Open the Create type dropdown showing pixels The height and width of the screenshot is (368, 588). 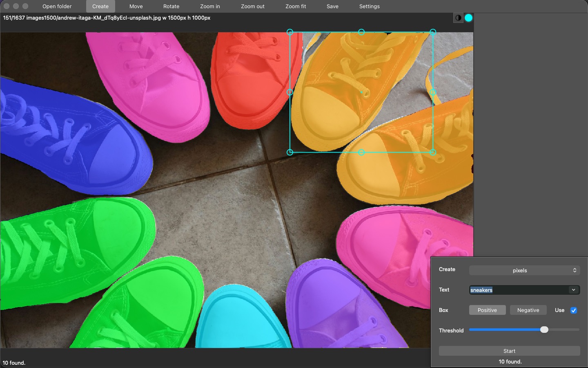tap(524, 270)
